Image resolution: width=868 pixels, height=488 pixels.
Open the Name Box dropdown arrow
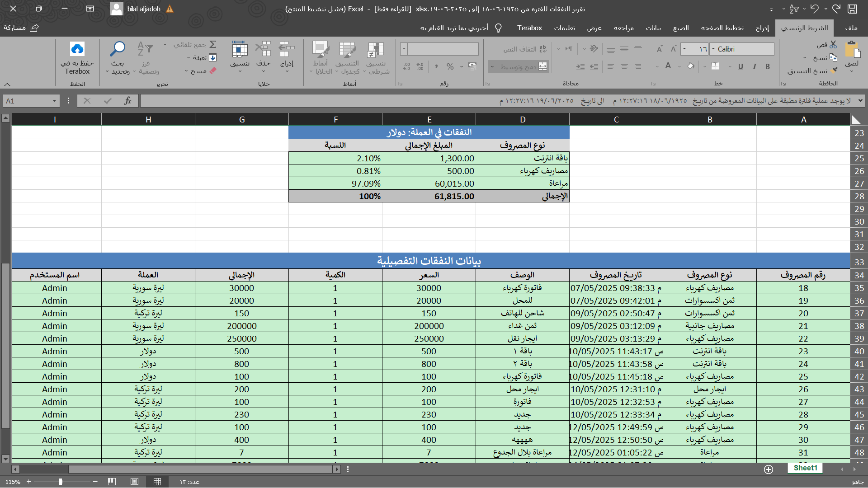tap(54, 101)
